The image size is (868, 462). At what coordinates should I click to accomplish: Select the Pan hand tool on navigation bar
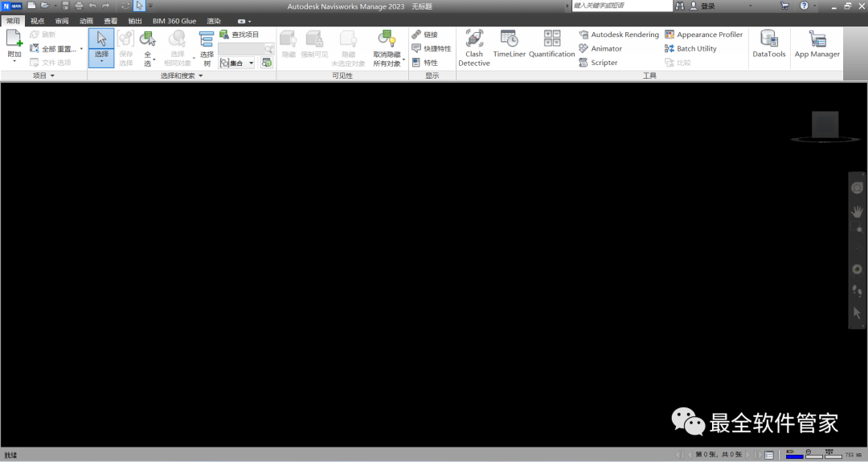pyautogui.click(x=857, y=211)
